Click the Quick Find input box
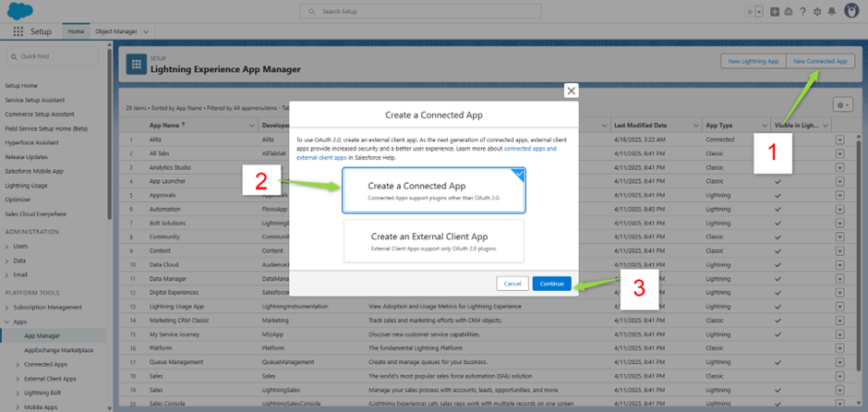 [x=52, y=56]
